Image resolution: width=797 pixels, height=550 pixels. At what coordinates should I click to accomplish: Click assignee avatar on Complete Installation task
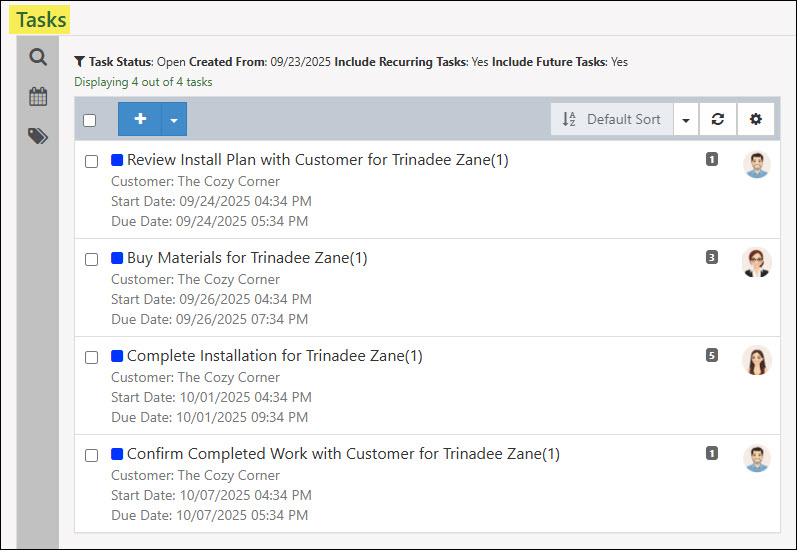click(x=756, y=360)
